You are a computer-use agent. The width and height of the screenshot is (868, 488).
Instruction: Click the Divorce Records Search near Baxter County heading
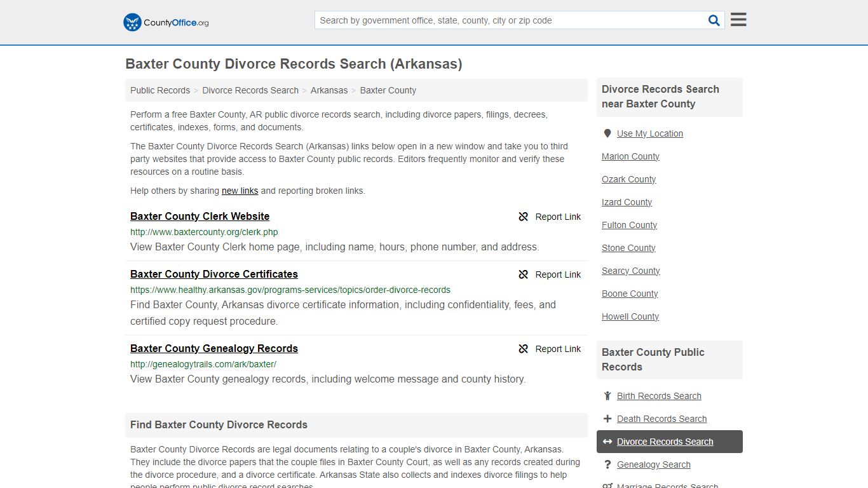660,97
